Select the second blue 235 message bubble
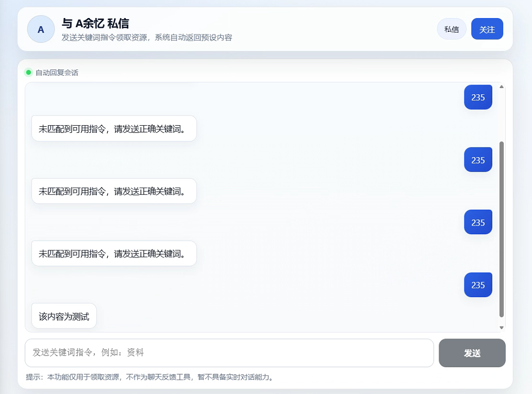Image resolution: width=532 pixels, height=394 pixels. click(x=478, y=160)
